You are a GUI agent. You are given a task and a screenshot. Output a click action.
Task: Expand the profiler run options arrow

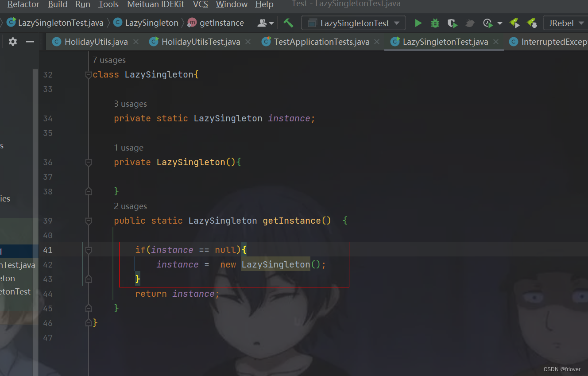coord(500,23)
